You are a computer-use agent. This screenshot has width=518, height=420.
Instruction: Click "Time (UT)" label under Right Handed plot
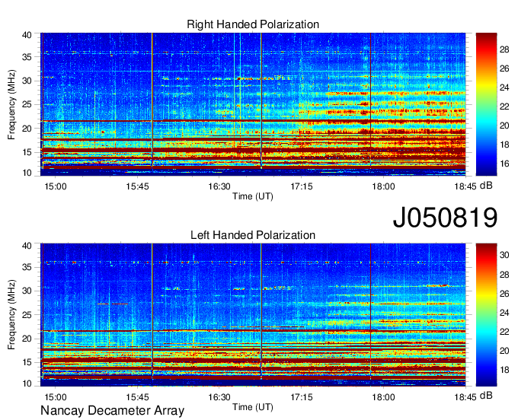click(253, 196)
